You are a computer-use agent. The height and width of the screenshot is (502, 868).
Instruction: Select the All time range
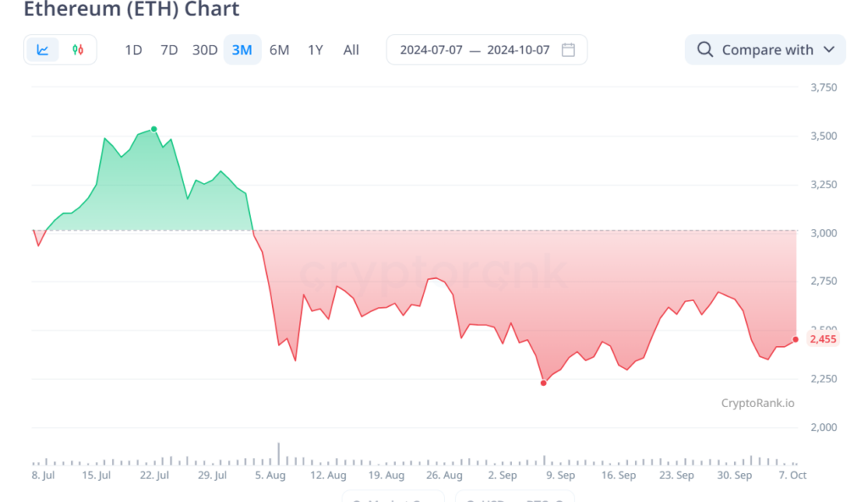[351, 50]
